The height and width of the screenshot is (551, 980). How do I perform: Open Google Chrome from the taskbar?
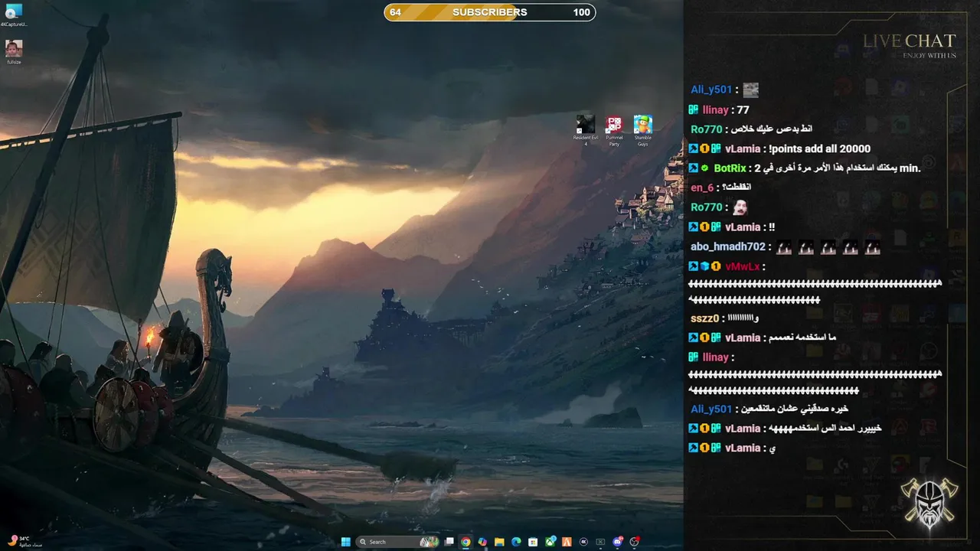click(465, 542)
